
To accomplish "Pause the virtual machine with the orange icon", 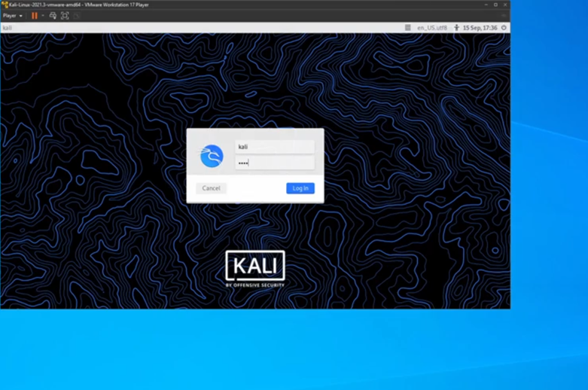I will [x=35, y=16].
